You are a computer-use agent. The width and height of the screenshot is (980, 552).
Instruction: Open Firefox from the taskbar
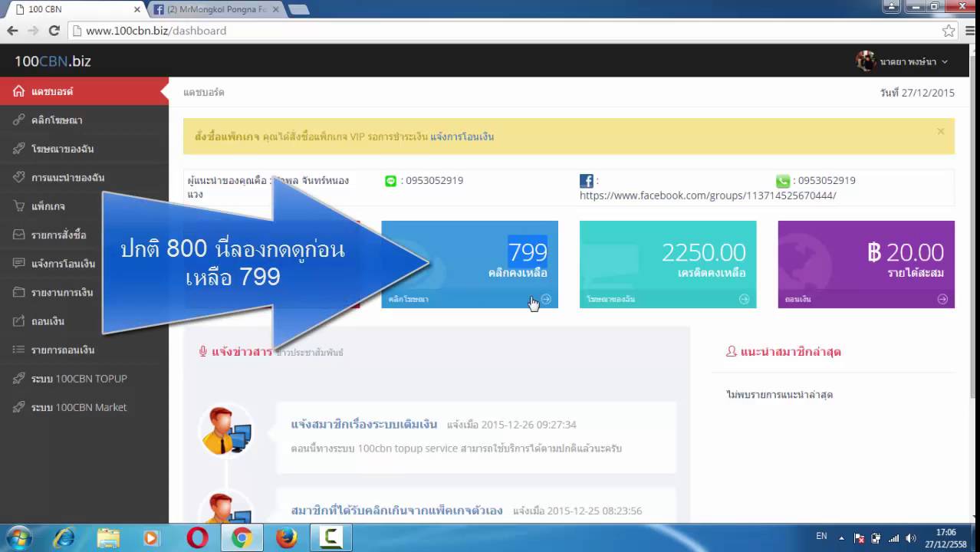(286, 538)
